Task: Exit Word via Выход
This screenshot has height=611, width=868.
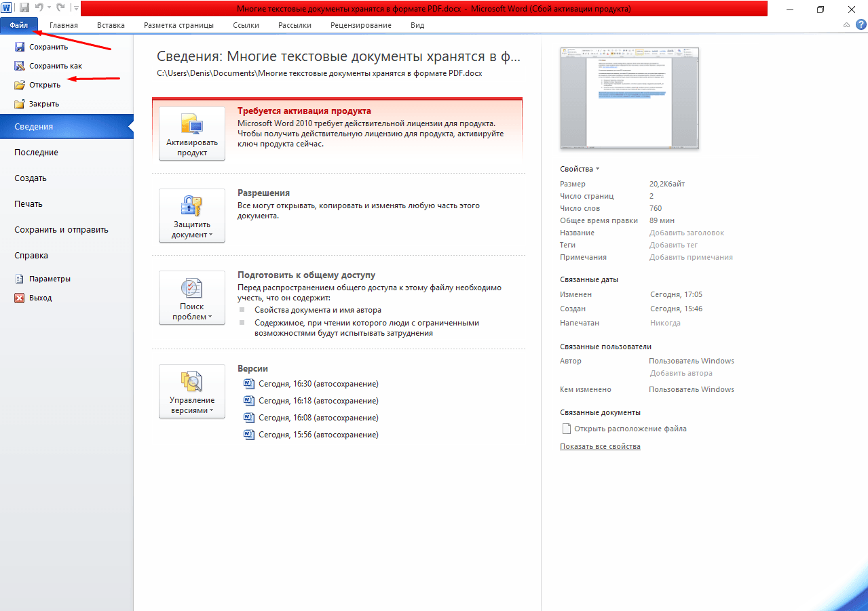Action: 33,298
